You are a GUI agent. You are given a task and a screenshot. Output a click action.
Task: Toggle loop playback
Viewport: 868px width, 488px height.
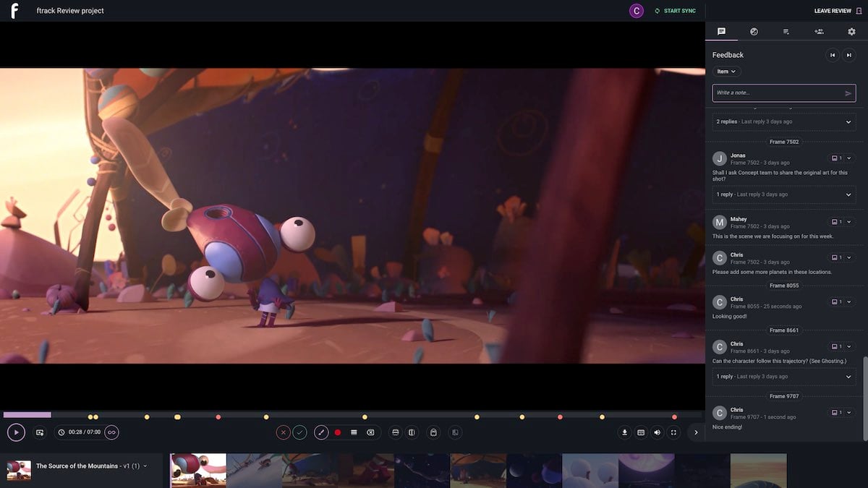point(111,432)
